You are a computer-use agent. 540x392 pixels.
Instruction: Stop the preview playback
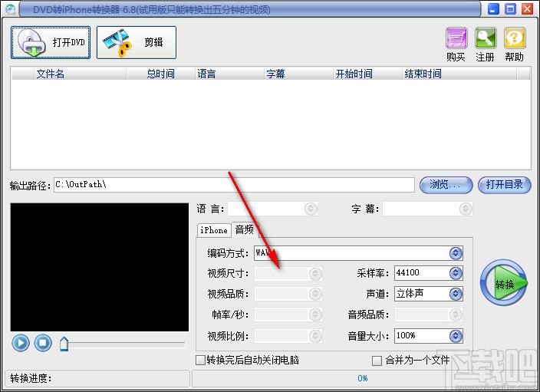pyautogui.click(x=43, y=343)
